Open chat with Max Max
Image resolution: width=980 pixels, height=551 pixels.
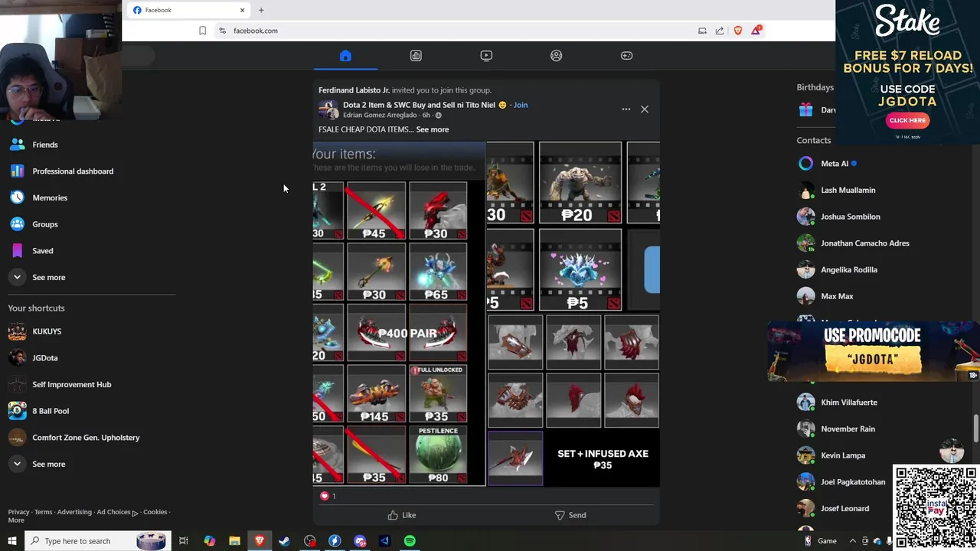[836, 296]
